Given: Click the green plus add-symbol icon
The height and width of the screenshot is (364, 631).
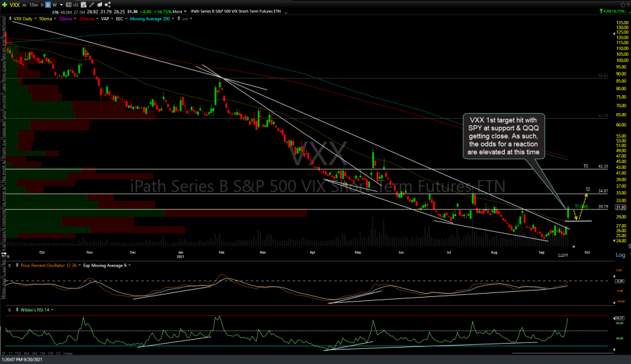Looking at the screenshot, I should click(5, 5).
